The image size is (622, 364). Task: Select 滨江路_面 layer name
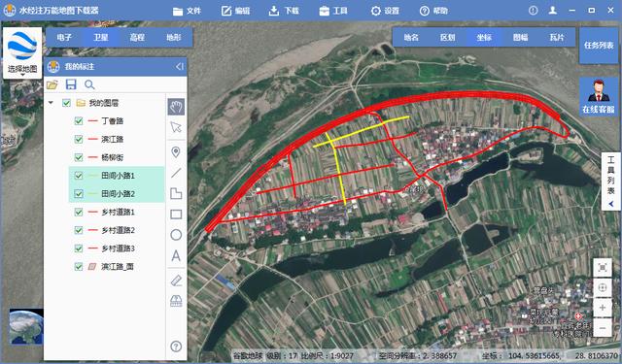coord(118,267)
